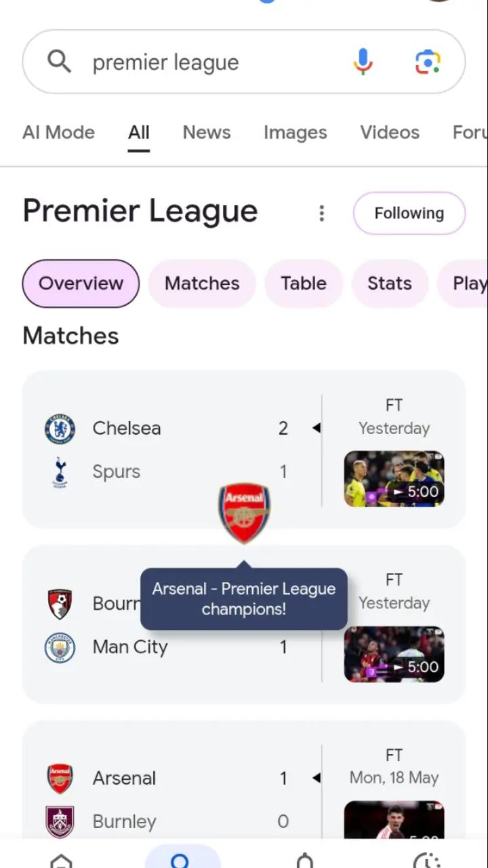Play Bournemouth vs Man City highlights thumbnail
488x868 pixels.
point(394,654)
